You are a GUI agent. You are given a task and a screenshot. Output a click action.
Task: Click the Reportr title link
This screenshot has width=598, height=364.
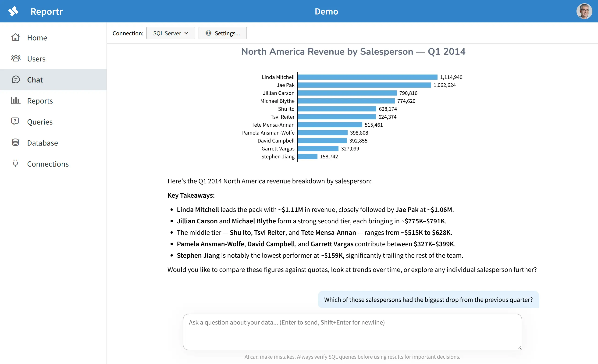pyautogui.click(x=46, y=11)
